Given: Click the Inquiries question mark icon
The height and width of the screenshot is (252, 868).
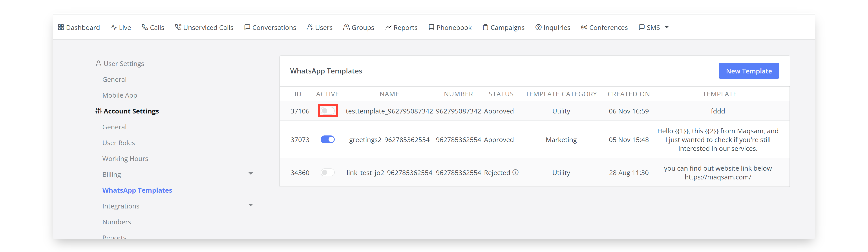Looking at the screenshot, I should click(x=538, y=27).
